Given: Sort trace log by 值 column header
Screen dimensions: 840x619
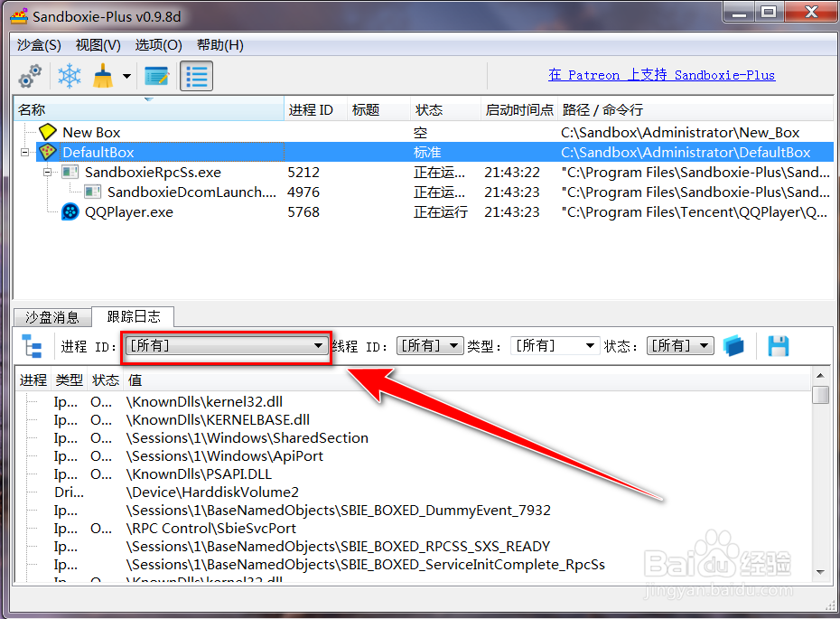Looking at the screenshot, I should 468,380.
